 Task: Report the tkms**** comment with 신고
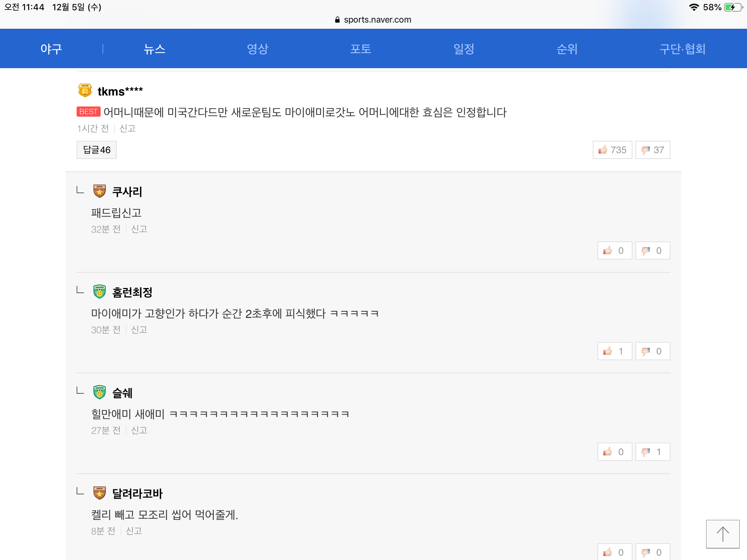click(127, 128)
